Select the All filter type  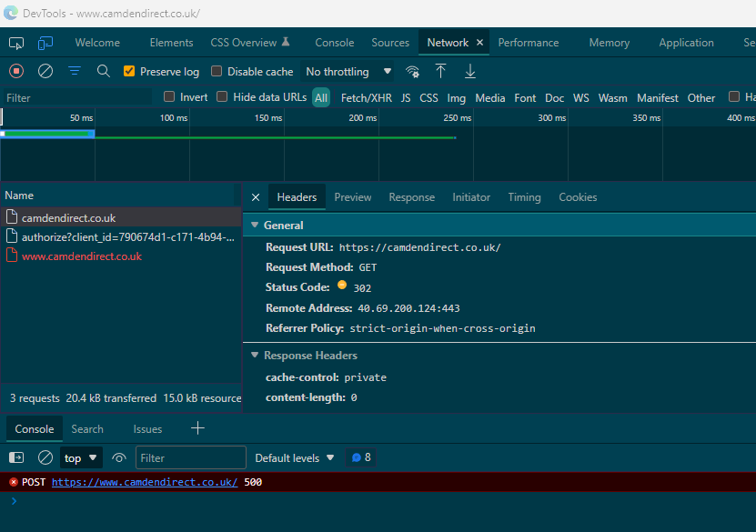point(321,98)
